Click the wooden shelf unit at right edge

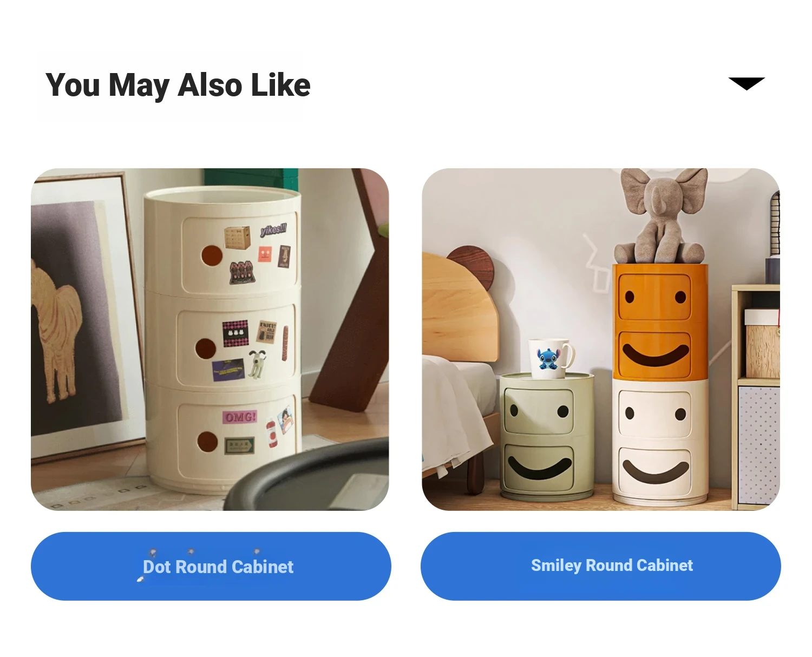point(757,398)
